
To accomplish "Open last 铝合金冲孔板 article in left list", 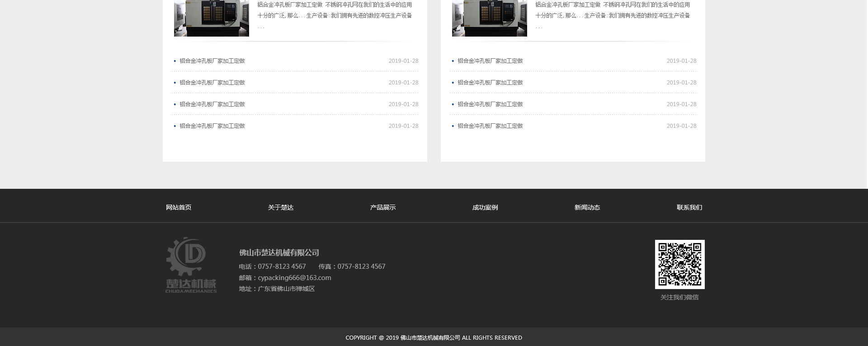I will [212, 126].
